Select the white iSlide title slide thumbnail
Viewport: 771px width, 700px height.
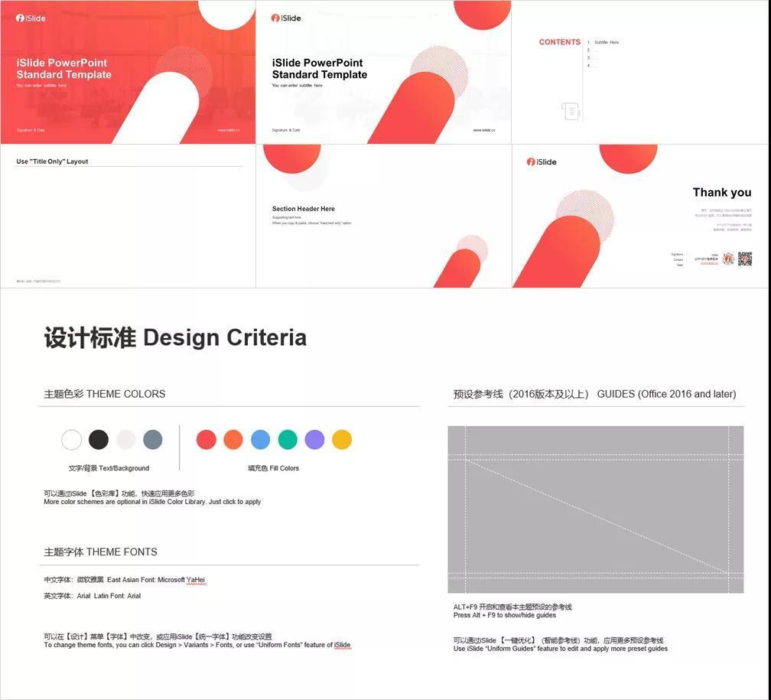coord(383,72)
